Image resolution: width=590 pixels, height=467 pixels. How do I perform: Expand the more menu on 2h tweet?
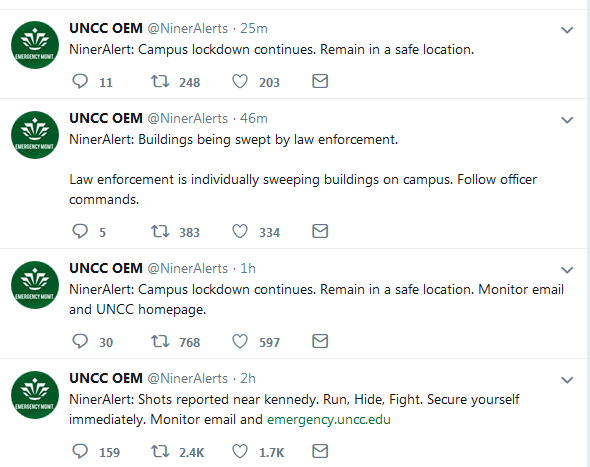pyautogui.click(x=567, y=380)
